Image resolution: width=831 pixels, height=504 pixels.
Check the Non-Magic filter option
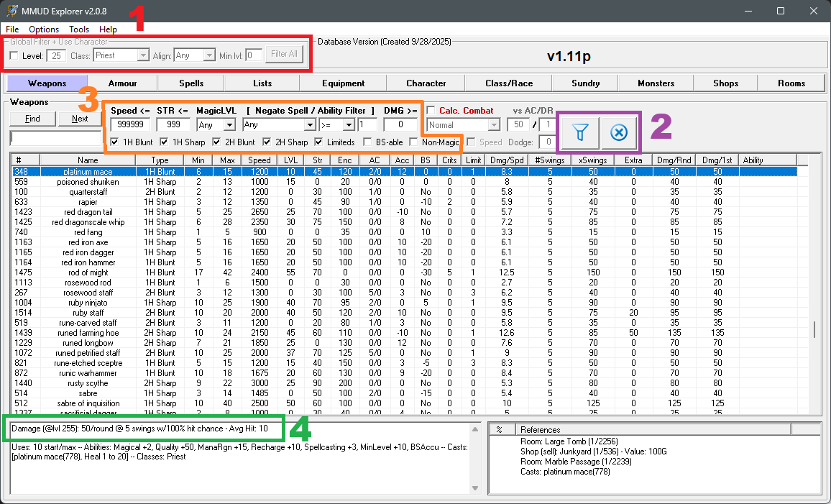pos(414,142)
